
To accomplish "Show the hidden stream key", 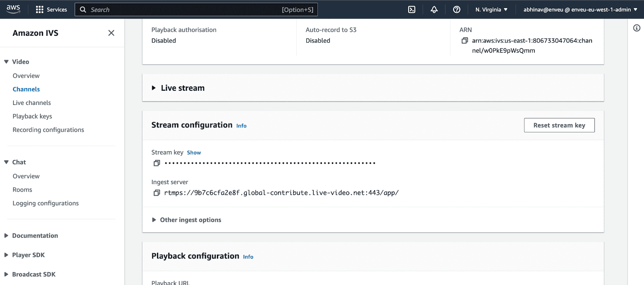I will [194, 153].
